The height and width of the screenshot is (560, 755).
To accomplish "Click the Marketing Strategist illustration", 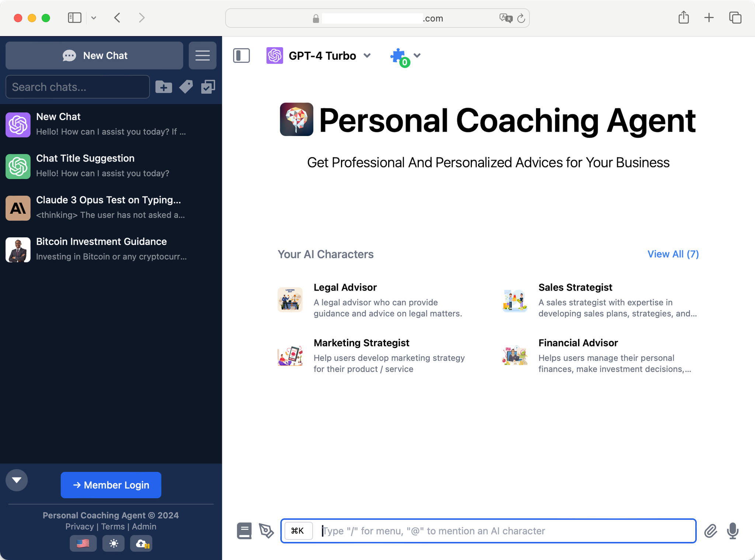I will [x=290, y=355].
